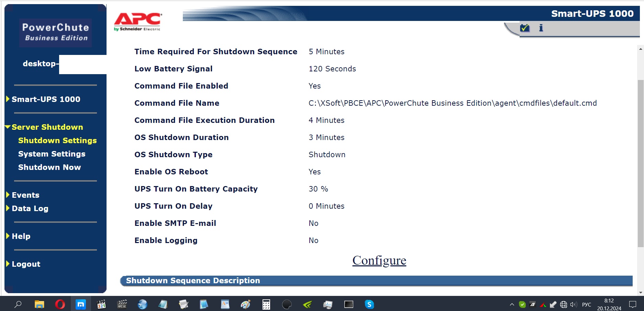Show hidden tray icons with the chevron
The image size is (644, 311).
pos(512,304)
